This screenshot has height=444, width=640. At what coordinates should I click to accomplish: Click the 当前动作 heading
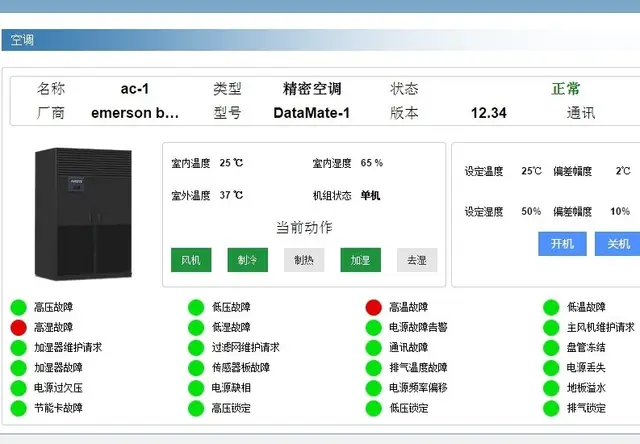(x=304, y=227)
